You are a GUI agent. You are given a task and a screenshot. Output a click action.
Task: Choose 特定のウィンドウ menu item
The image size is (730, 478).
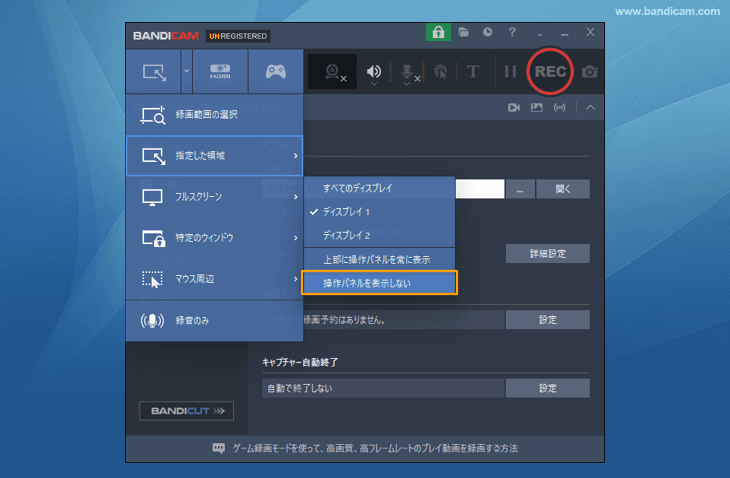[x=215, y=238]
